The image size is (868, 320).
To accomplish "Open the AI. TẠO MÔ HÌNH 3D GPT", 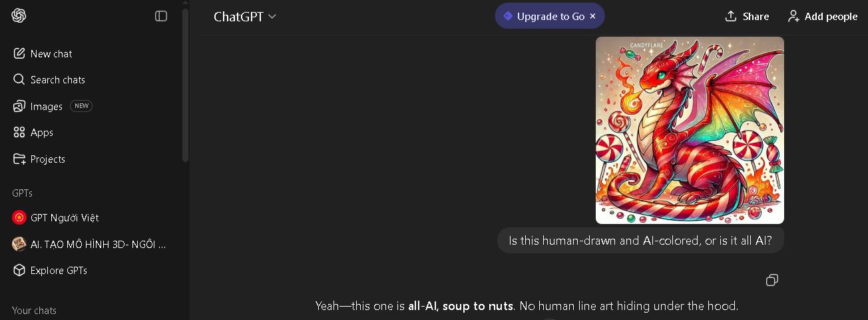I will tap(98, 244).
